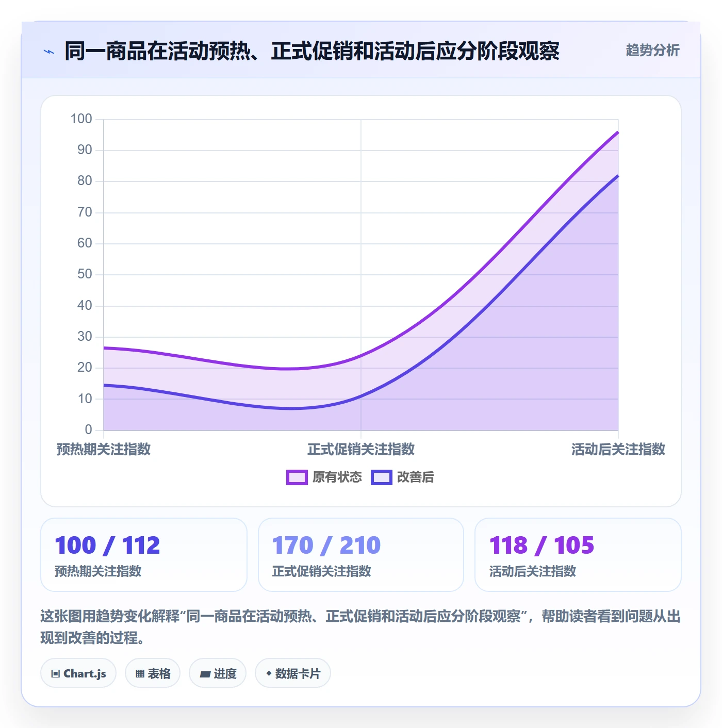Click the square icon in the Chart.js chip

tap(56, 674)
